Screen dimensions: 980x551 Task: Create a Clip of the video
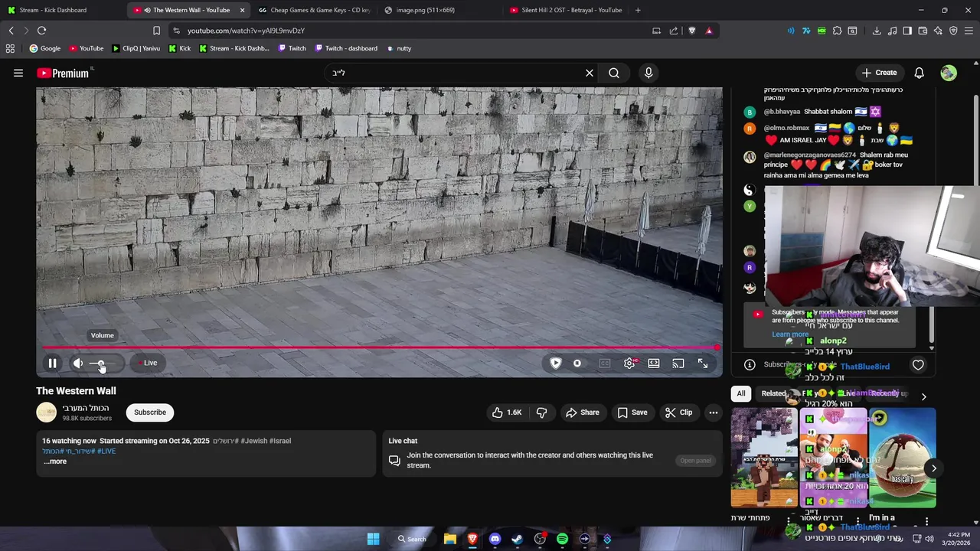[678, 412]
